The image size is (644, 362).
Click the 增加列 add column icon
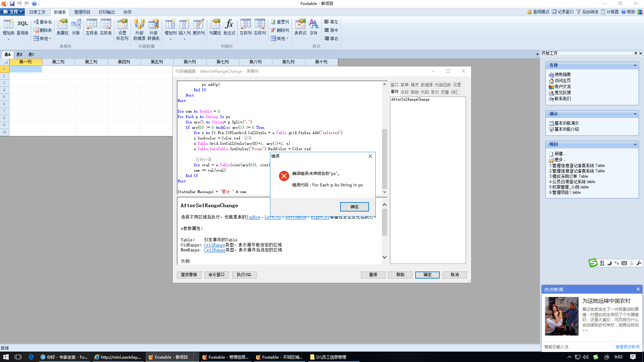pyautogui.click(x=170, y=27)
